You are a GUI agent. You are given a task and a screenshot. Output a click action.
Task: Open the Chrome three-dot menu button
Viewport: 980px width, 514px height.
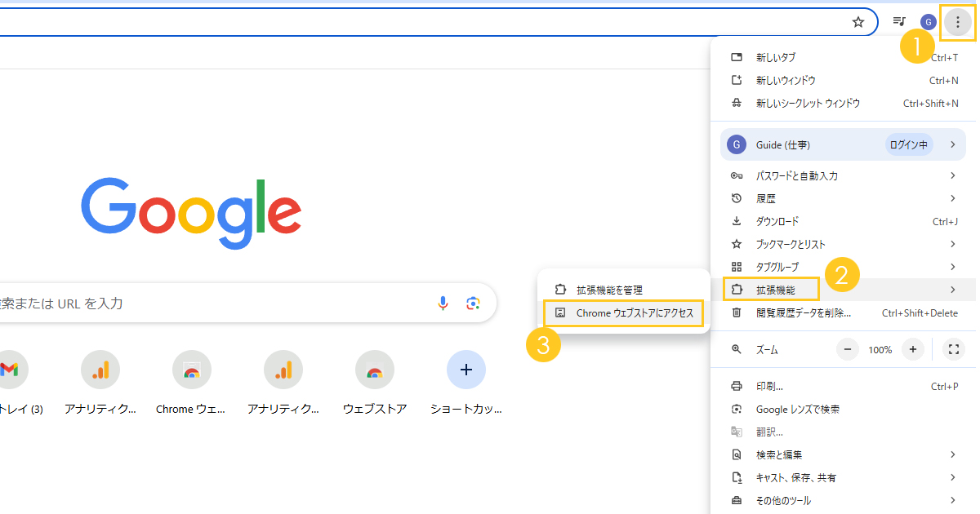point(957,22)
